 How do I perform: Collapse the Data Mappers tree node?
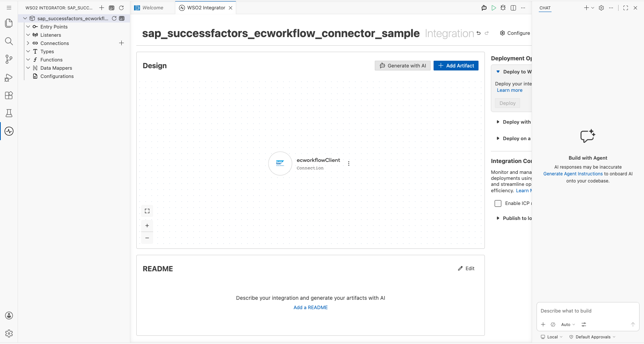click(x=28, y=68)
